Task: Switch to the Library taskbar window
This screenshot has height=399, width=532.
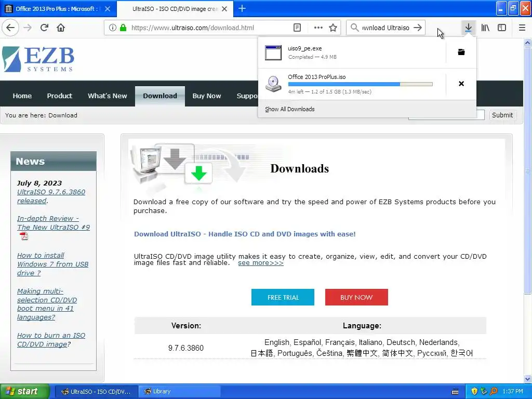Action: tap(180, 392)
